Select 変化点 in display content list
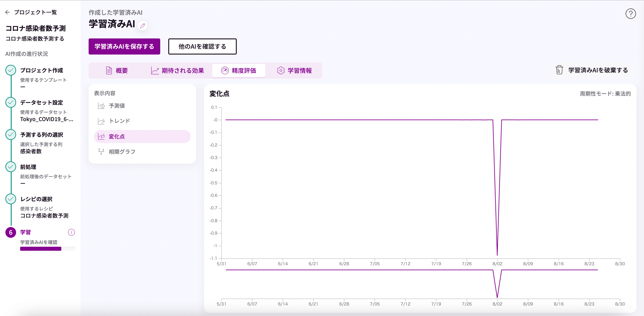 [142, 137]
